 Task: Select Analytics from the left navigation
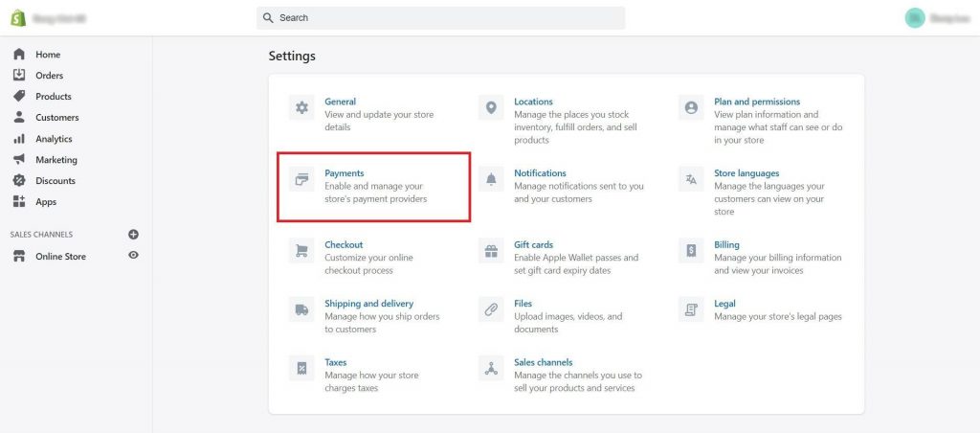[x=54, y=139]
